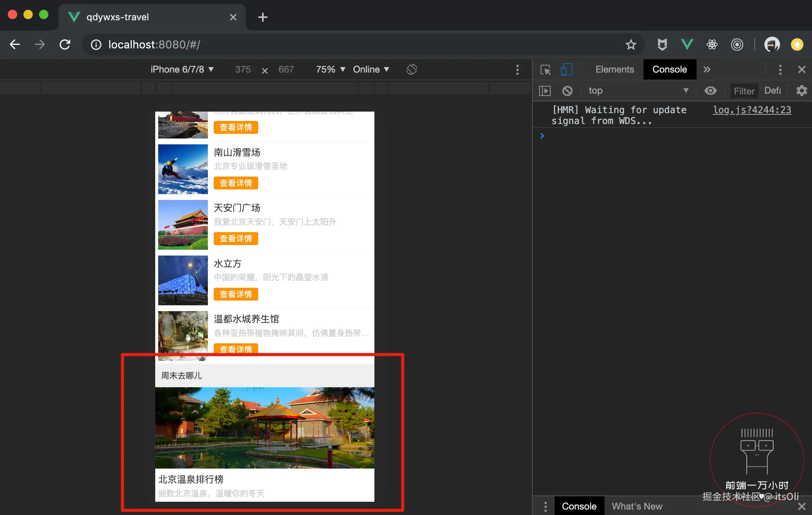Open the circular target extension icon
This screenshot has height=515, width=812.
click(x=737, y=44)
